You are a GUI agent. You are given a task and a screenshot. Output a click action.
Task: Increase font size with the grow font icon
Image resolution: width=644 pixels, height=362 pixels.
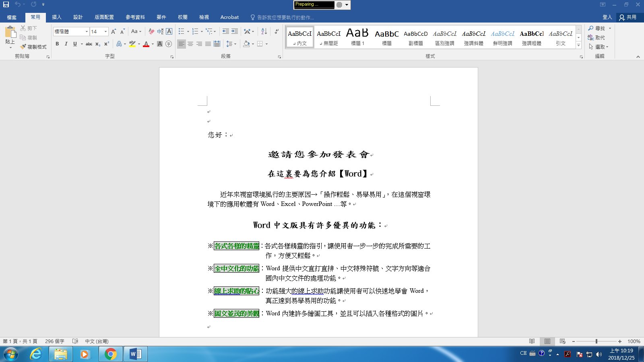(x=114, y=31)
